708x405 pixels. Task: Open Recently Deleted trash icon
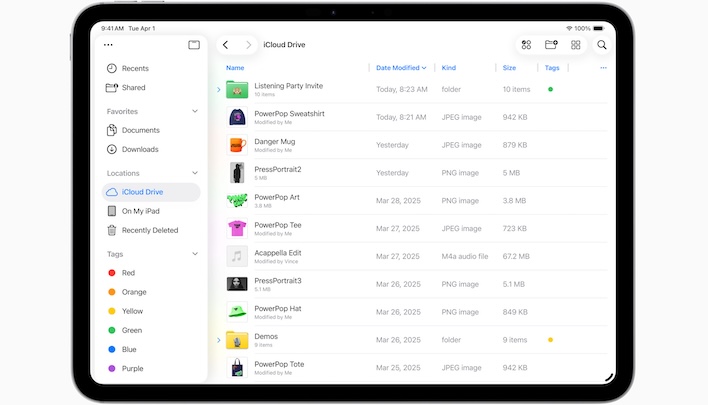click(112, 230)
